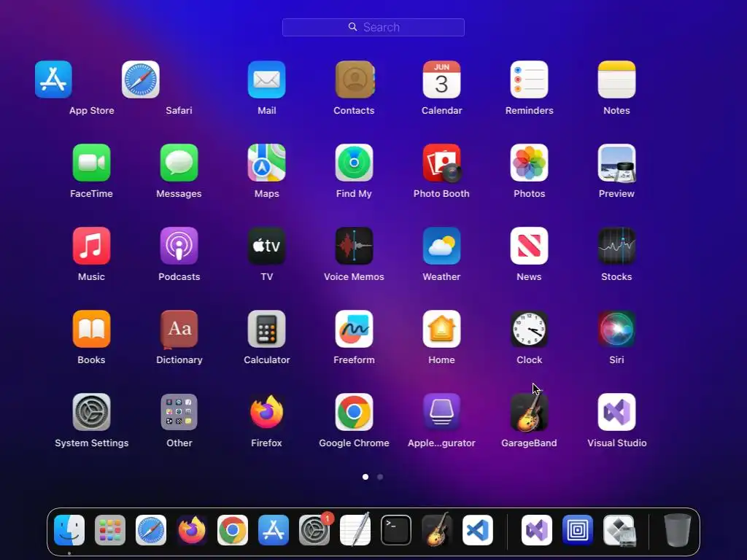
Task: Open Firefox from the Dock
Action: point(192,530)
